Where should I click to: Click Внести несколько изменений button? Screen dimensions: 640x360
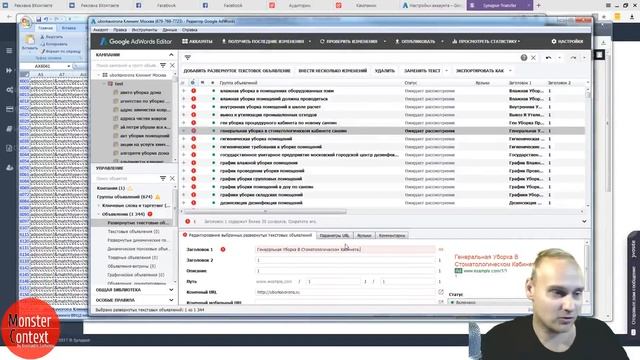point(333,71)
